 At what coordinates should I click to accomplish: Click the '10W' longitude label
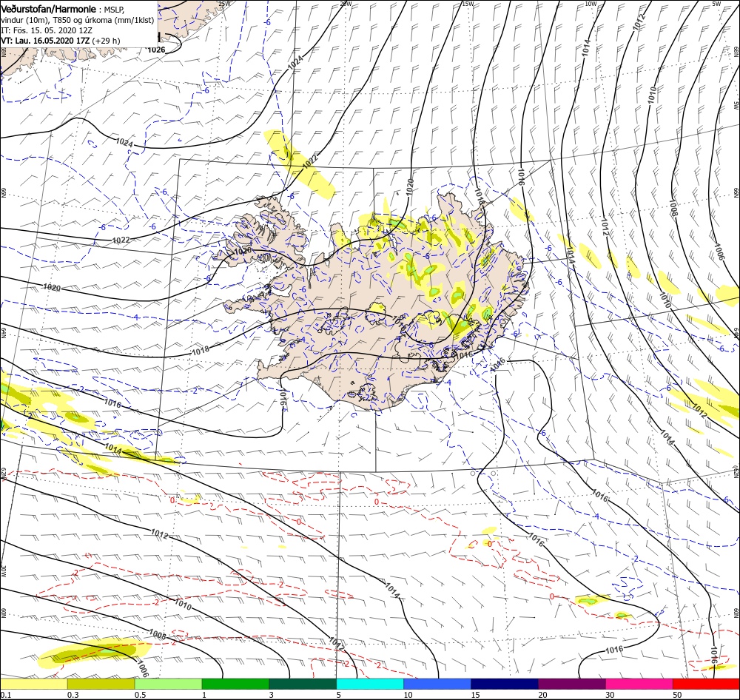click(591, 4)
